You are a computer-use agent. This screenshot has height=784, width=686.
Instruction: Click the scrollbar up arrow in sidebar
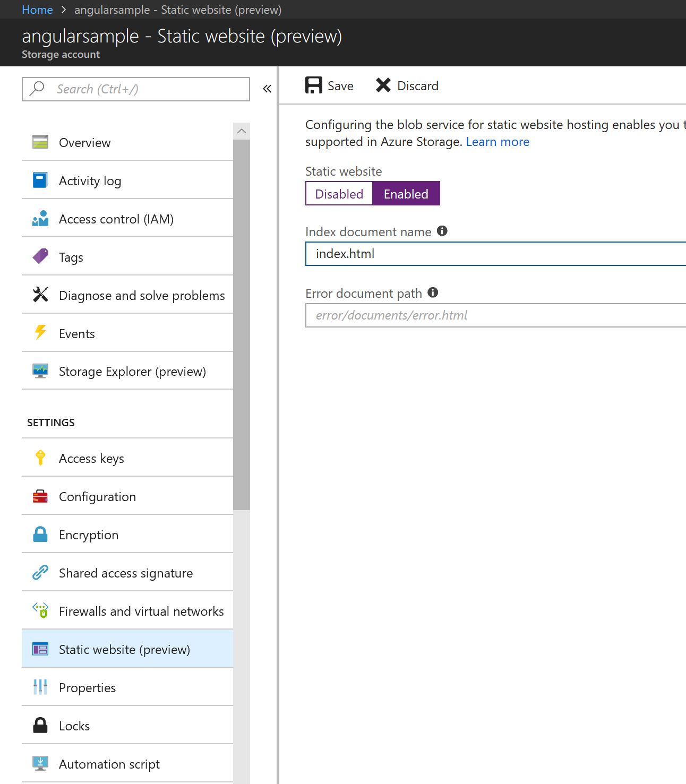coord(242,131)
